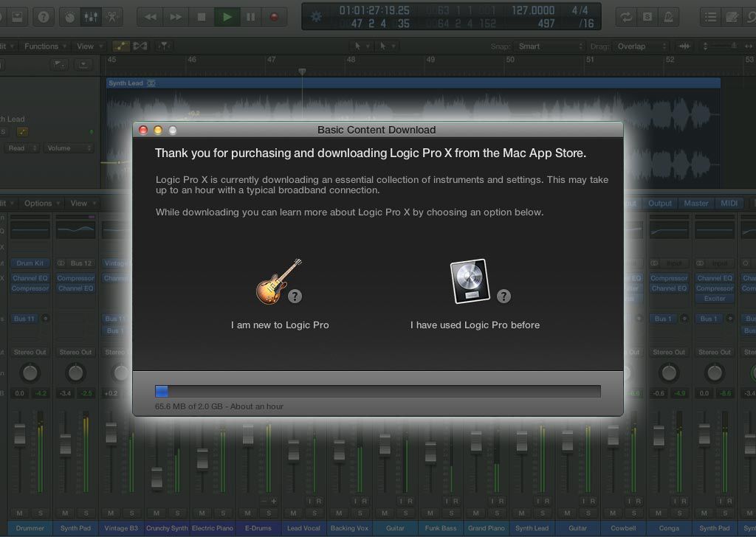Click the playhead marker in the ruler

[x=302, y=72]
